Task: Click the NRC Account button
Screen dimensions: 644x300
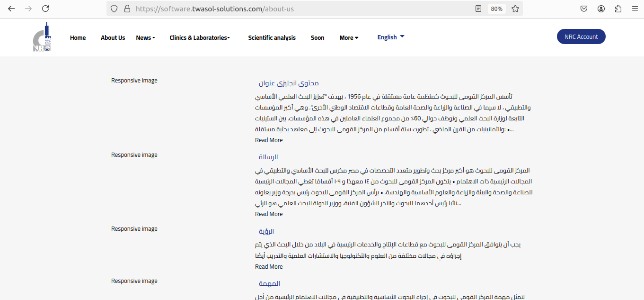Action: pos(581,37)
